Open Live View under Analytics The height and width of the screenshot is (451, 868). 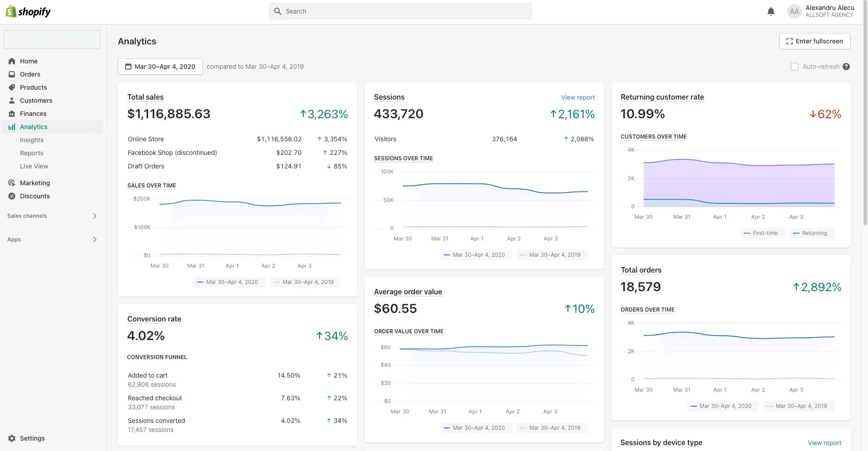(x=34, y=166)
